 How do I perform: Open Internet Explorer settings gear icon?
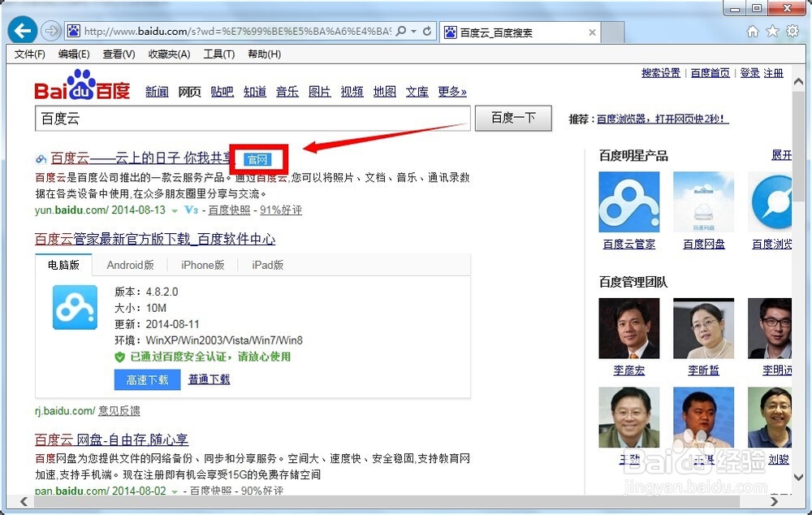pos(793,30)
